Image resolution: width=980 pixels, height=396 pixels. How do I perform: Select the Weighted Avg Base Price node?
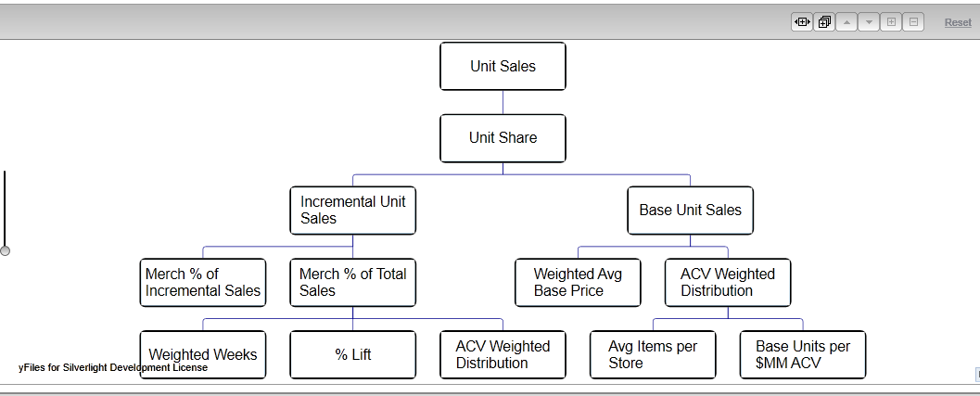click(x=578, y=283)
